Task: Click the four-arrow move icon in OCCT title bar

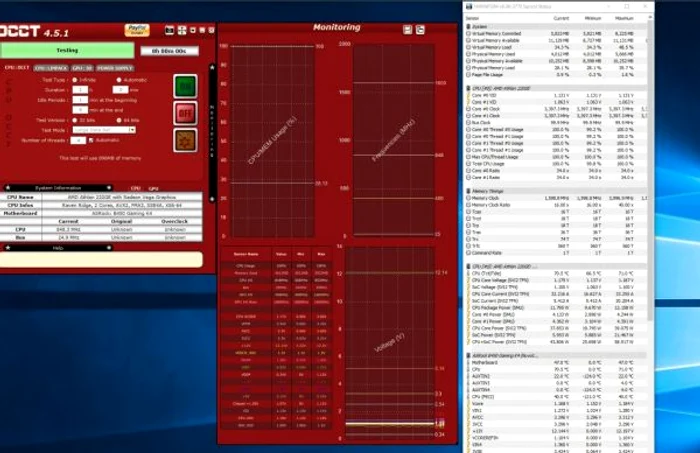Action: [182, 30]
